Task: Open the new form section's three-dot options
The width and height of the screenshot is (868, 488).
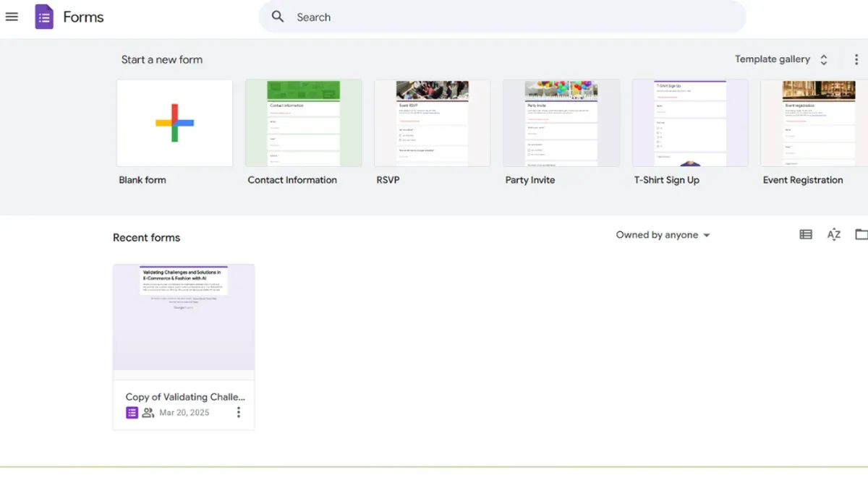Action: click(856, 60)
